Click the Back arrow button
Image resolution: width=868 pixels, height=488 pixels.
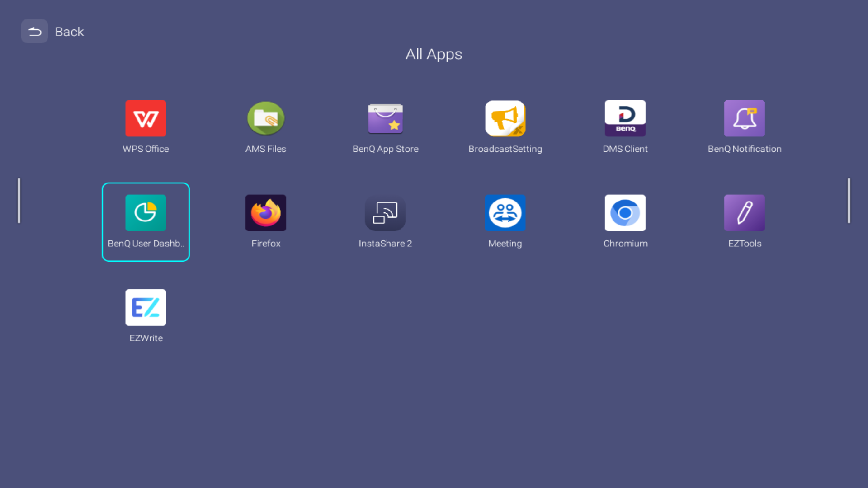pos(34,31)
